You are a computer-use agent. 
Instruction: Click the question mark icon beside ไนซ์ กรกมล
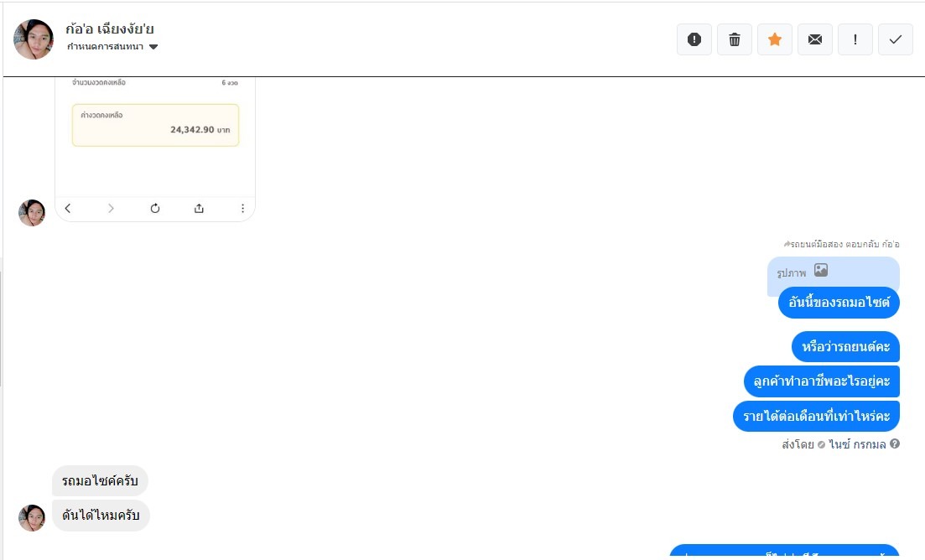[x=895, y=444]
